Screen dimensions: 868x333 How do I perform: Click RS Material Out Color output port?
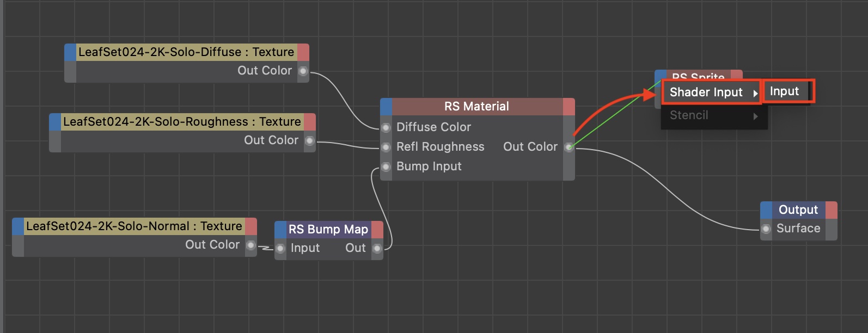569,147
